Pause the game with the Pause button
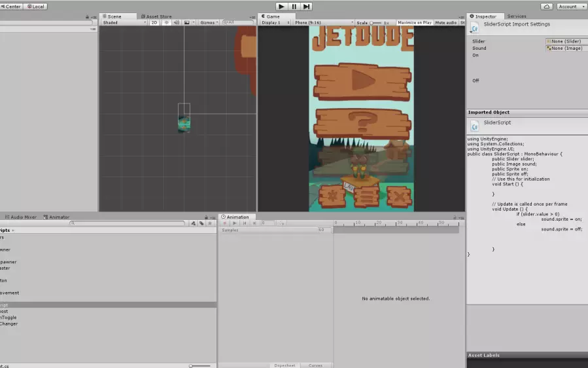This screenshot has height=368, width=588. (294, 7)
